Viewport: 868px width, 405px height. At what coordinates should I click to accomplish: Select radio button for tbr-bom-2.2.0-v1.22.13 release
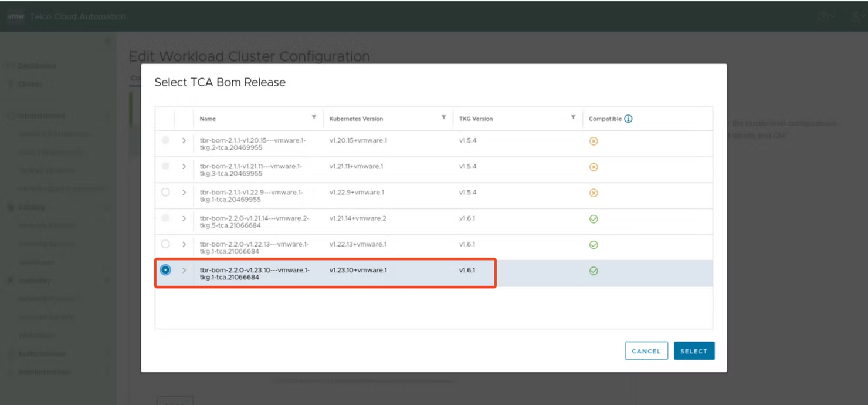pyautogui.click(x=165, y=244)
